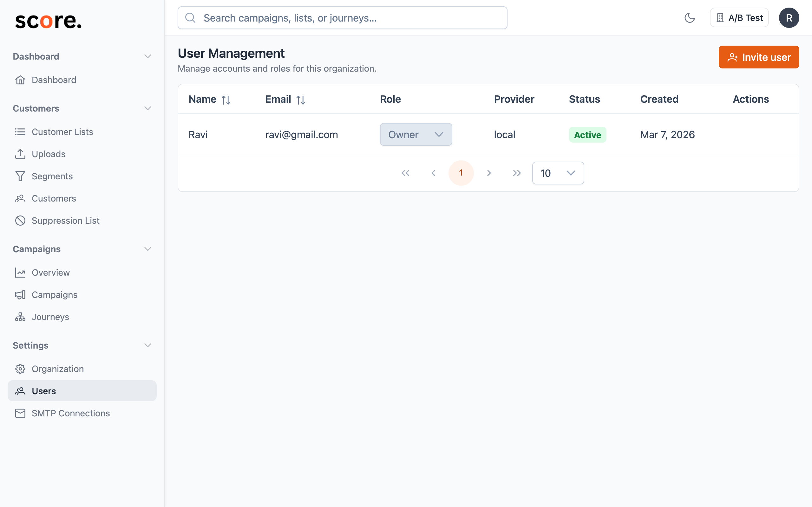Select the SMTP Connections envelope icon
812x507 pixels.
(x=20, y=413)
